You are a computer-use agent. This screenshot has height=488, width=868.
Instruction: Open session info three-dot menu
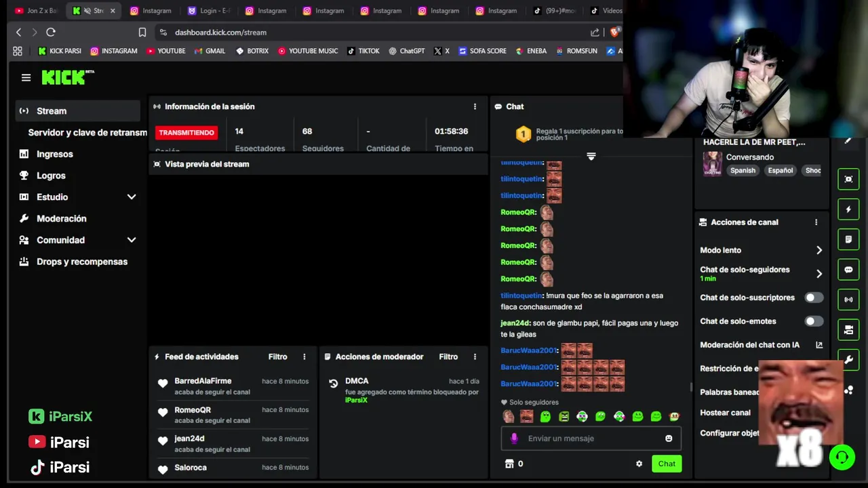click(x=475, y=106)
